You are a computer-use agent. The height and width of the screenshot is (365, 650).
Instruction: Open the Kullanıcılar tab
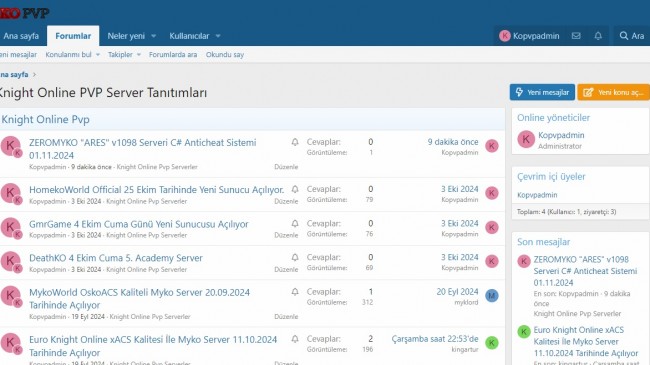pos(189,36)
